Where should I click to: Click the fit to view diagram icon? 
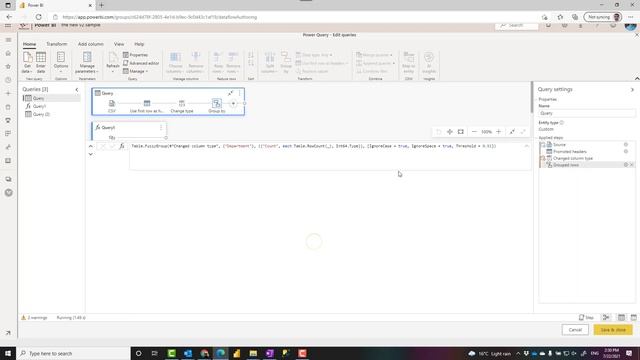[461, 131]
